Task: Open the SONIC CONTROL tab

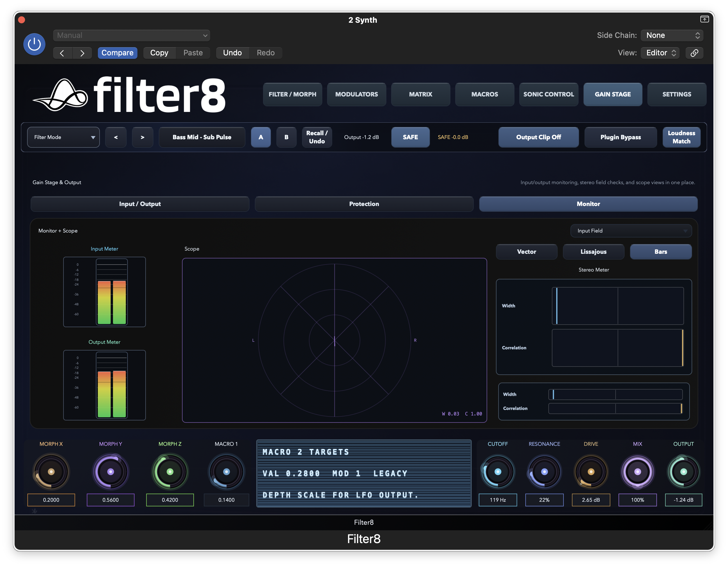Action: tap(548, 94)
